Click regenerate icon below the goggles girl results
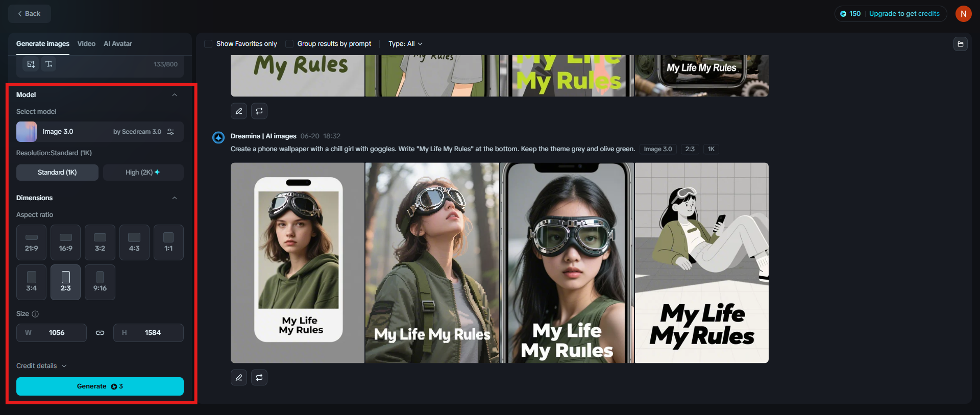 259,377
